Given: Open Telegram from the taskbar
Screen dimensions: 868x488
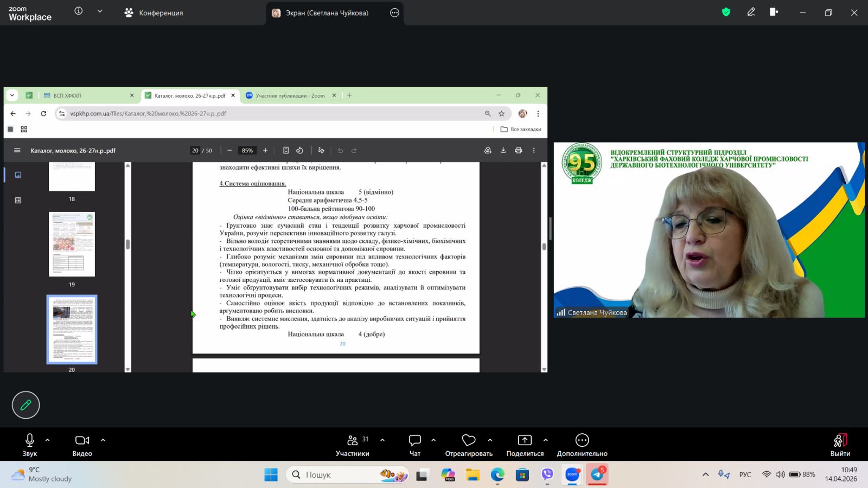Looking at the screenshot, I should (x=597, y=475).
